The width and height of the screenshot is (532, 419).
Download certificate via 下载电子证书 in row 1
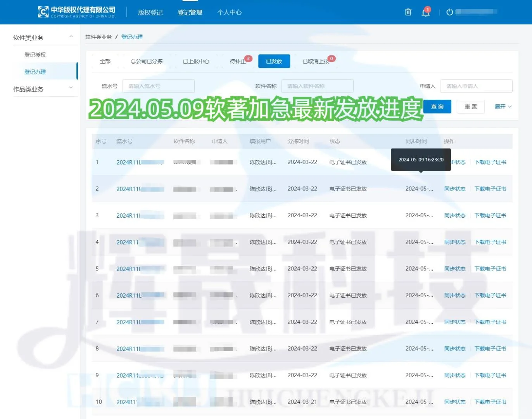(x=491, y=162)
